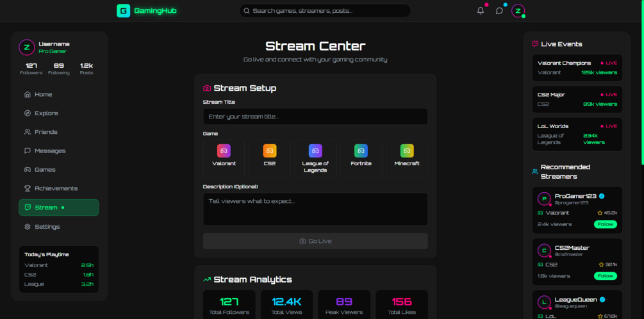Select the CS2 game icon

[270, 151]
